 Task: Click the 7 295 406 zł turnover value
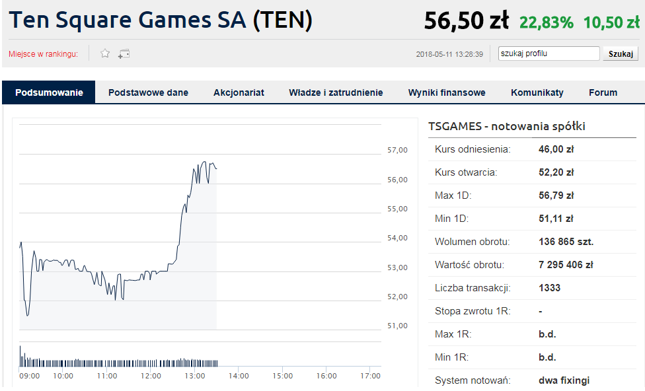pos(566,264)
